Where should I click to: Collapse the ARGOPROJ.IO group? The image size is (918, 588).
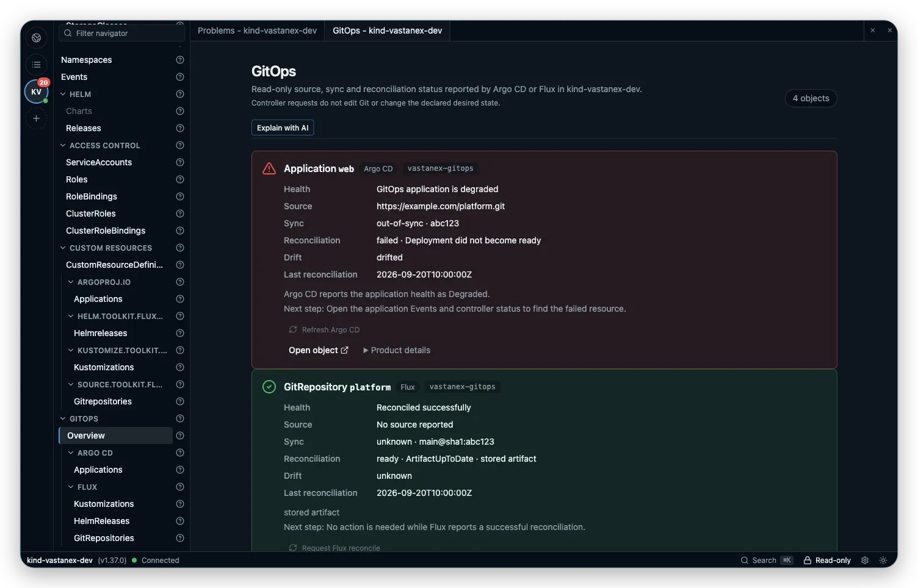(x=71, y=282)
